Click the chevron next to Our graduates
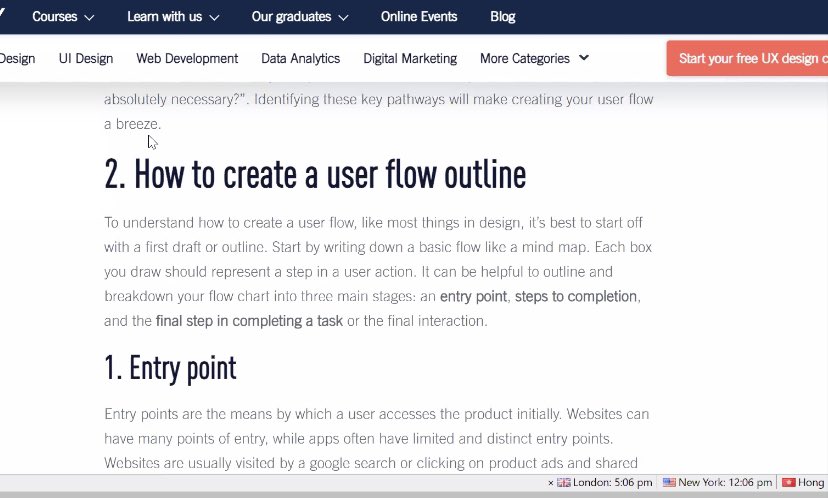 pos(343,17)
